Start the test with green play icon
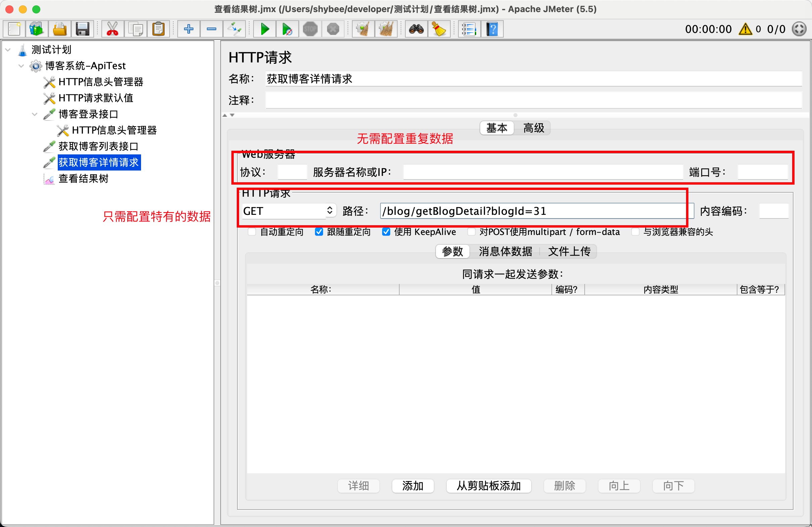This screenshot has width=812, height=527. 264,29
